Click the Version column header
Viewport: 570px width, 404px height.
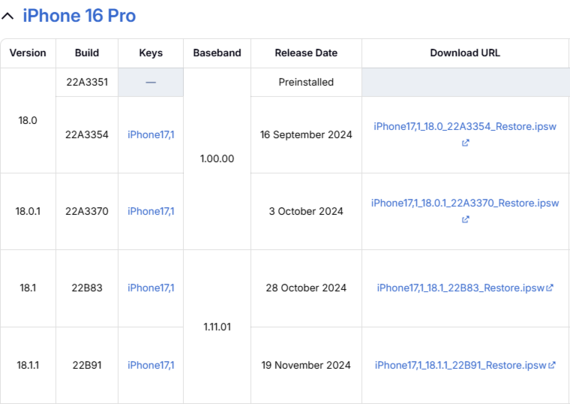coord(28,53)
